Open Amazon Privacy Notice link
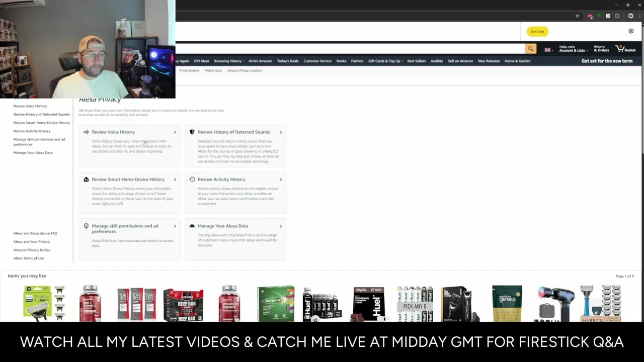The image size is (644, 362). pyautogui.click(x=32, y=250)
